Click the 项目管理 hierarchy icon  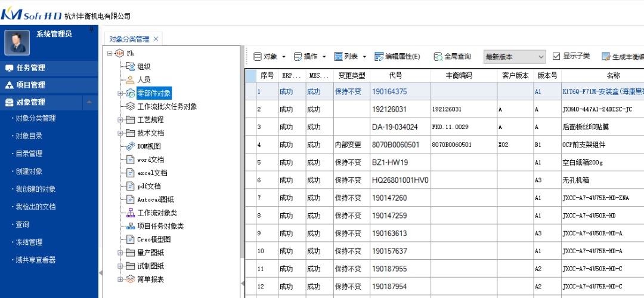(x=9, y=85)
